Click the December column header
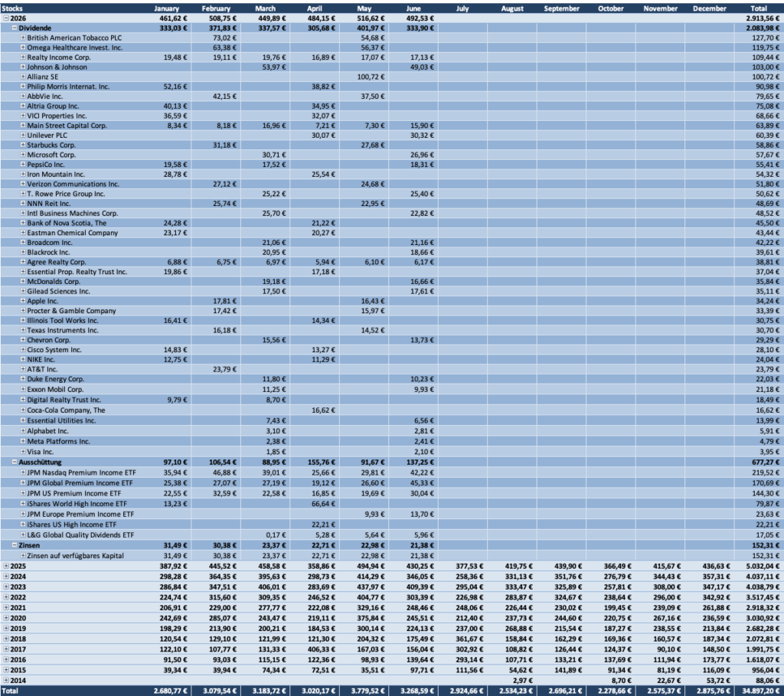The width and height of the screenshot is (784, 696). [710, 8]
